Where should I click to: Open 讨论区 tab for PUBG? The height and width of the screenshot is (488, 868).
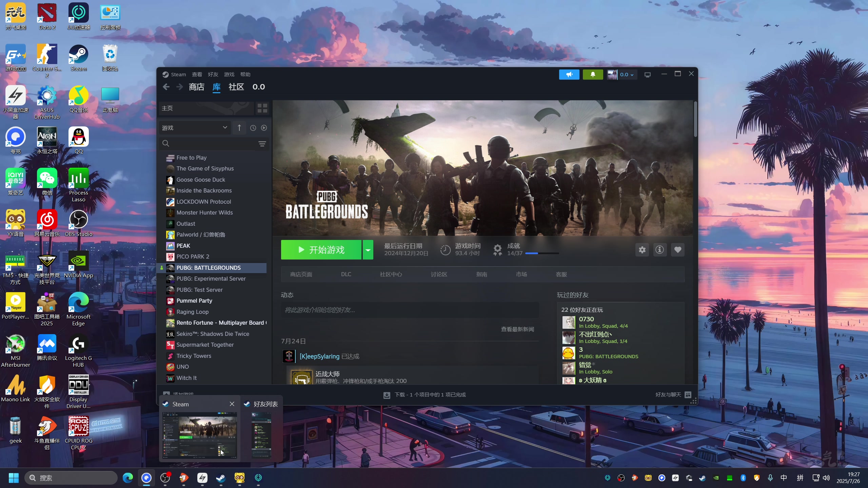click(x=439, y=274)
